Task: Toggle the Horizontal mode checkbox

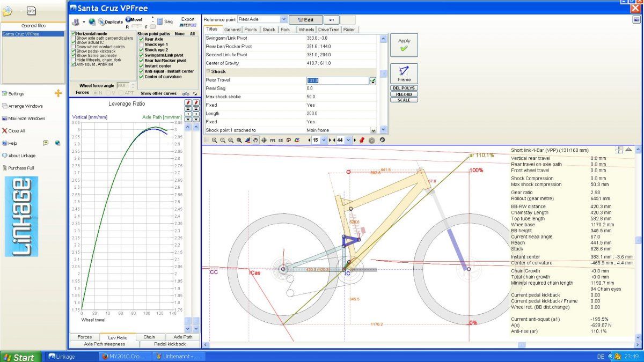Action: click(x=74, y=34)
